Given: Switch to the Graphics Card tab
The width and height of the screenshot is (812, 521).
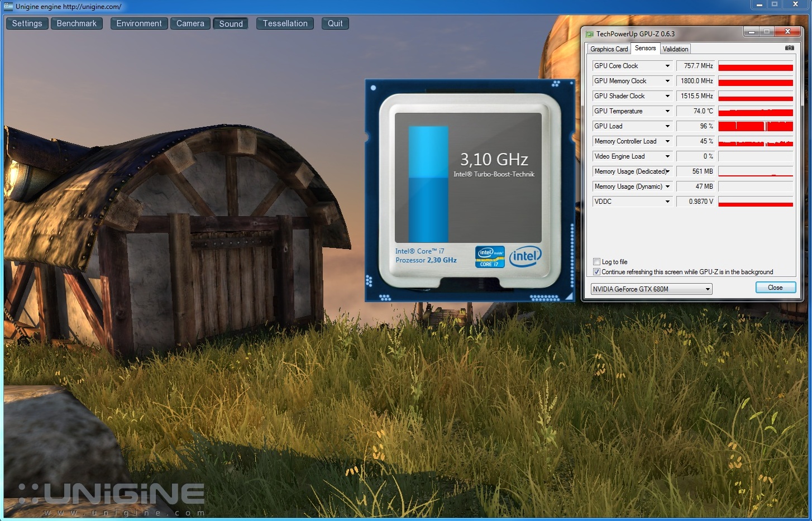Looking at the screenshot, I should 609,49.
